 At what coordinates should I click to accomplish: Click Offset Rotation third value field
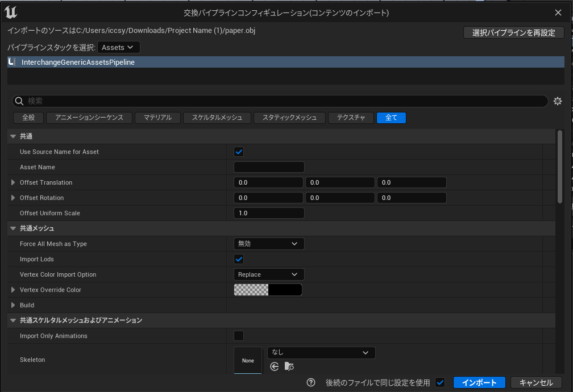tap(412, 198)
